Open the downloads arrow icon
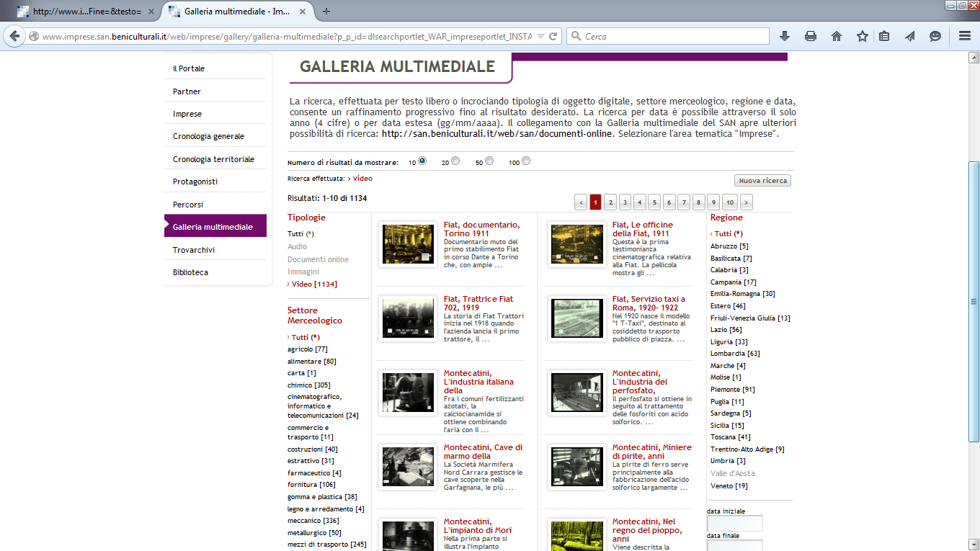The width and height of the screenshot is (980, 551). coord(785,36)
